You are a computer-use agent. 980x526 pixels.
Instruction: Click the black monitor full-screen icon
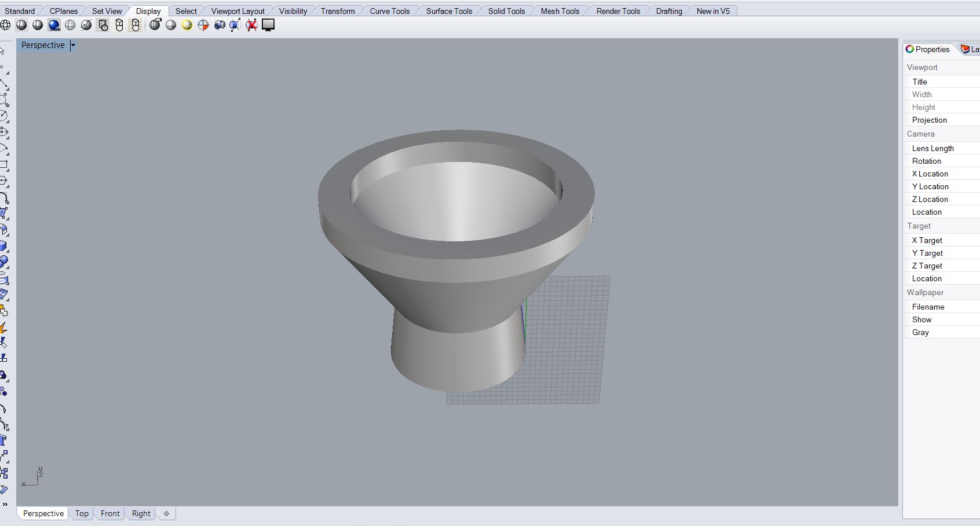[x=268, y=25]
